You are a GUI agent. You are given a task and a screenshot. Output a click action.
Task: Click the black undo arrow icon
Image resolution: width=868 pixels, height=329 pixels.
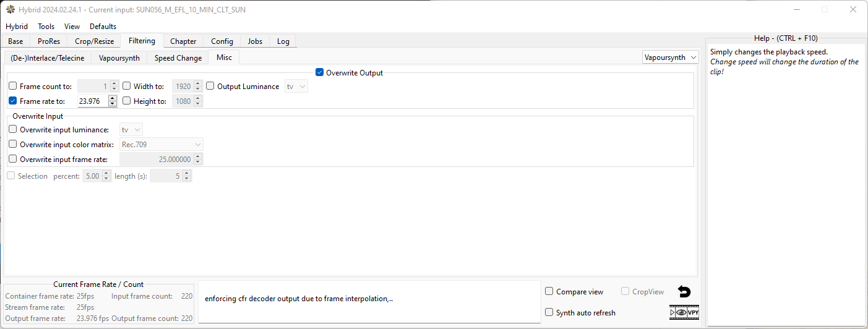tap(684, 292)
